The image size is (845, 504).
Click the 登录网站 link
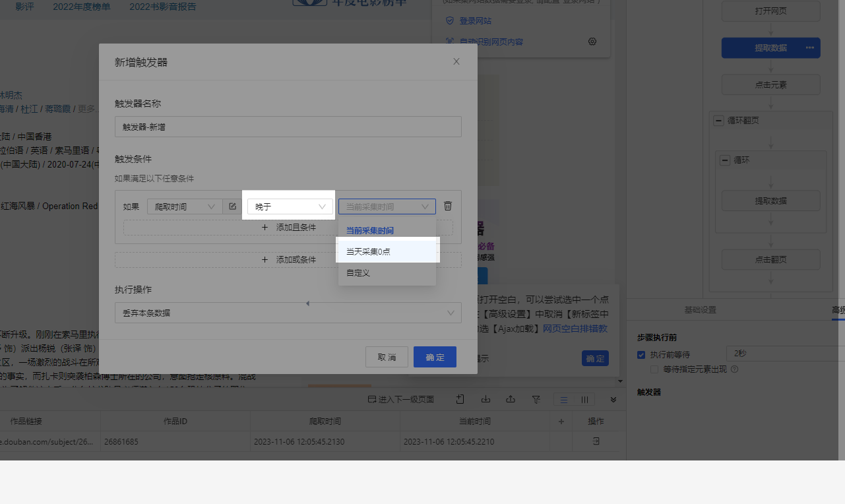[475, 21]
